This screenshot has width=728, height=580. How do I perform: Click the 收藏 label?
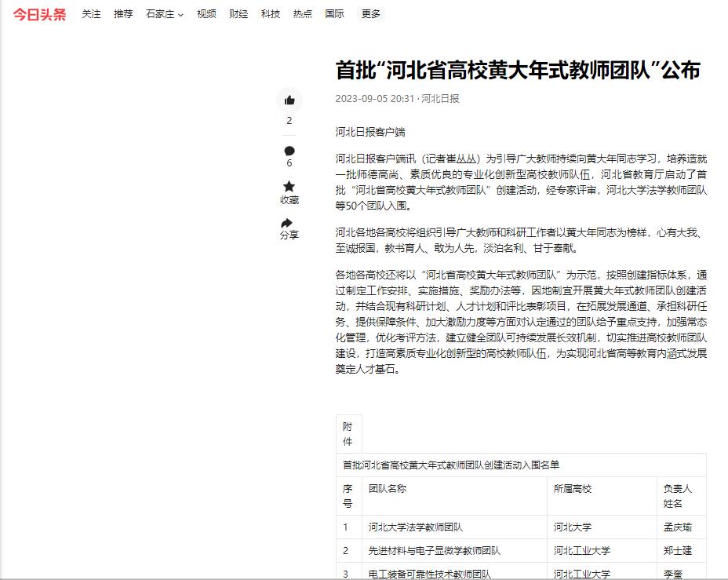[289, 200]
